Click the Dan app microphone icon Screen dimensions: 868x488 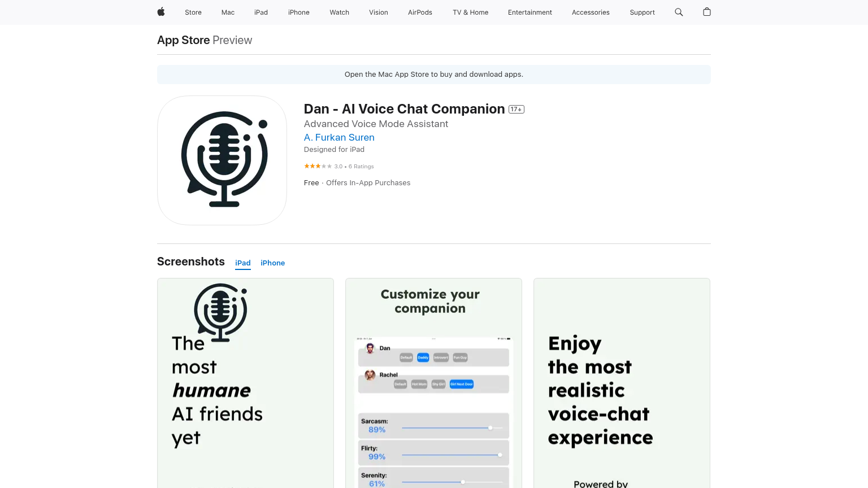pos(222,160)
